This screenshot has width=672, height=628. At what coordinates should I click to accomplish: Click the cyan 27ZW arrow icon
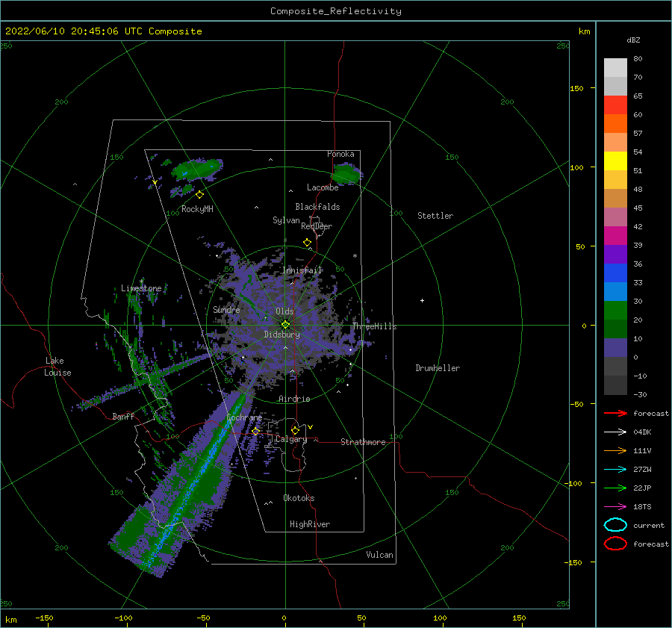tap(615, 470)
